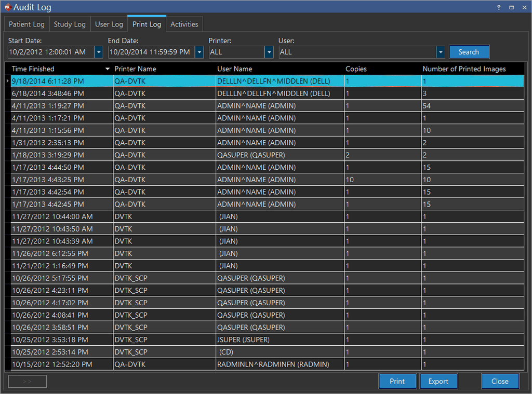Click the Close button at bottom
This screenshot has width=532, height=394.
500,381
